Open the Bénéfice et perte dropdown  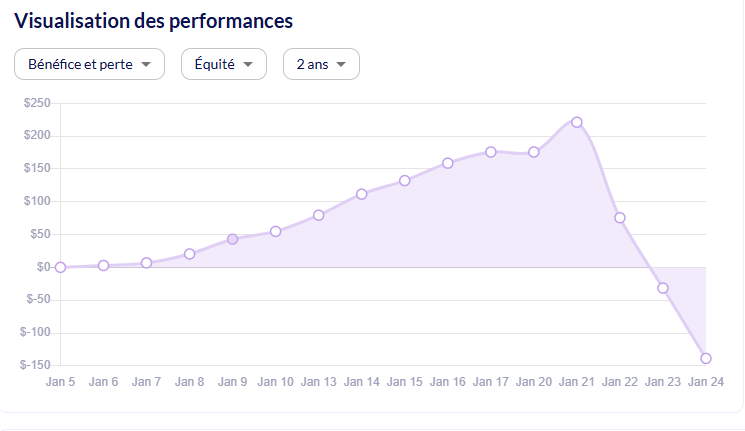89,64
